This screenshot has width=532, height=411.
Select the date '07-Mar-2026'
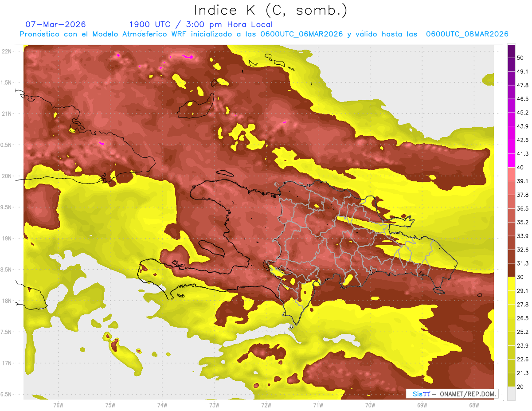[56, 24]
